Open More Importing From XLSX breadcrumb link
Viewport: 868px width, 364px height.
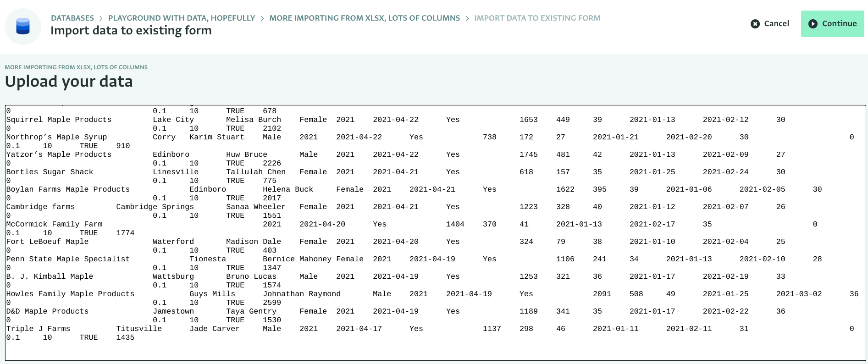click(365, 18)
